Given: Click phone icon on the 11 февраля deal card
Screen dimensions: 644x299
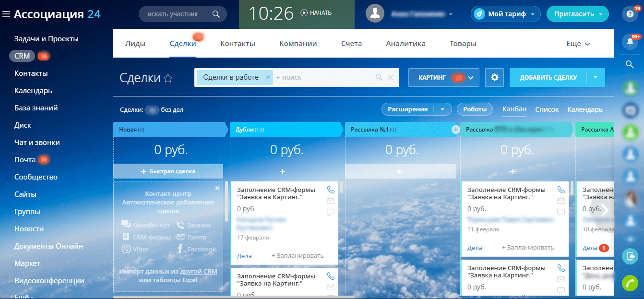Looking at the screenshot, I should coord(561,190).
